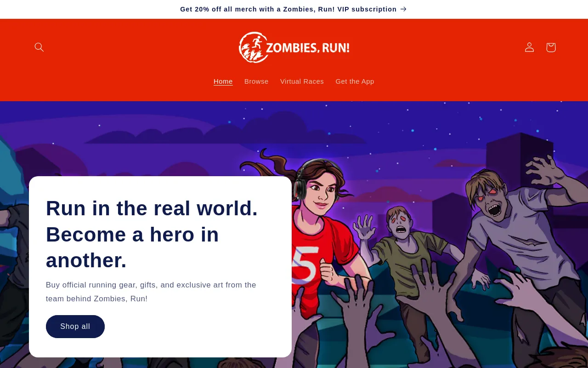Image resolution: width=588 pixels, height=368 pixels.
Task: Open the shopping cart icon
Action: point(551,47)
